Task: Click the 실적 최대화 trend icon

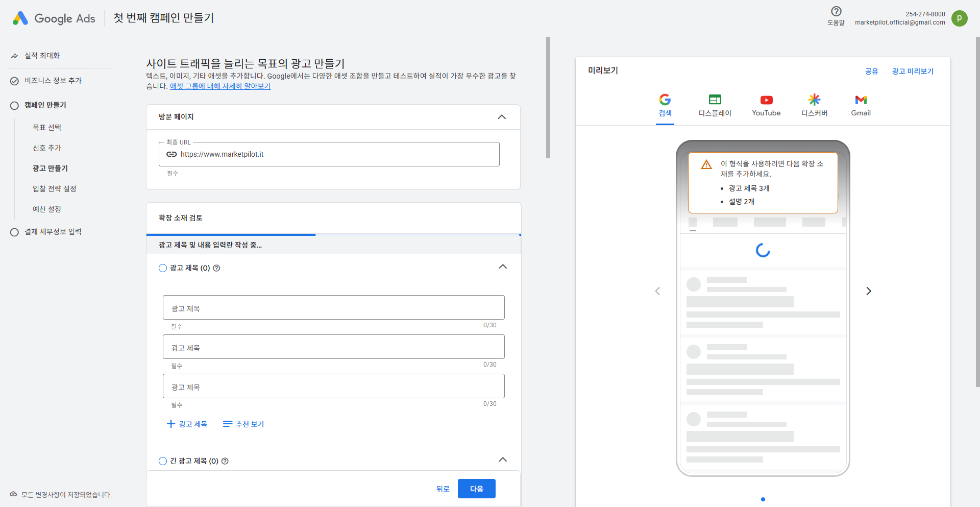Action: coord(14,56)
